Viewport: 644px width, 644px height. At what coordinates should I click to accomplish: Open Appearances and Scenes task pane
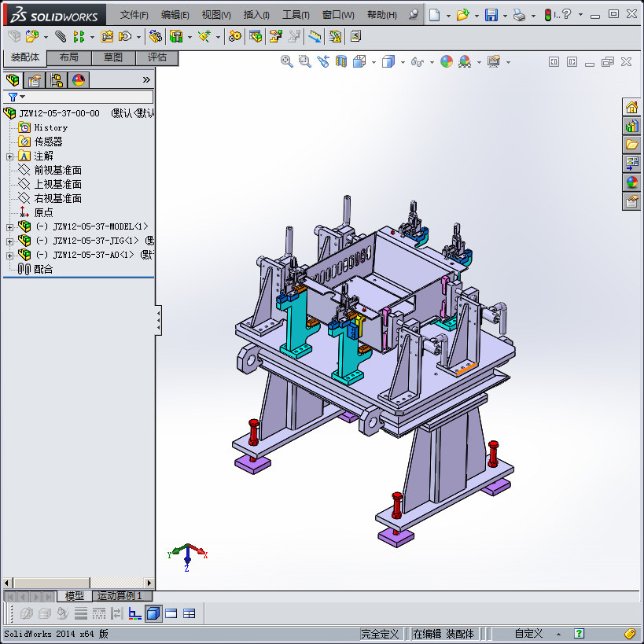pos(631,182)
